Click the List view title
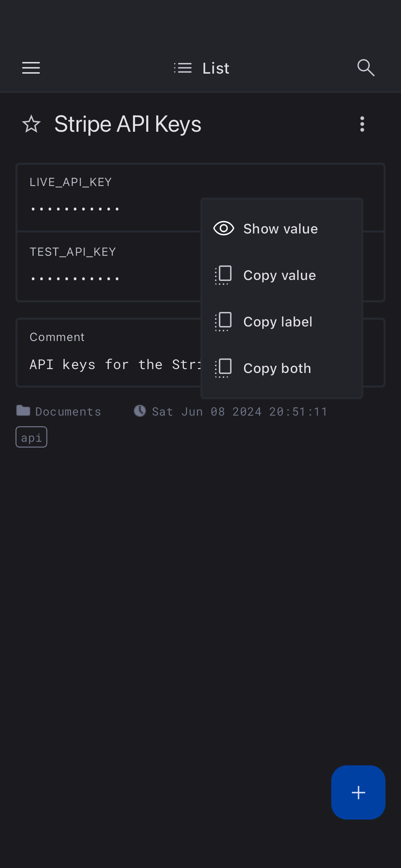Image resolution: width=401 pixels, height=868 pixels. pyautogui.click(x=216, y=68)
